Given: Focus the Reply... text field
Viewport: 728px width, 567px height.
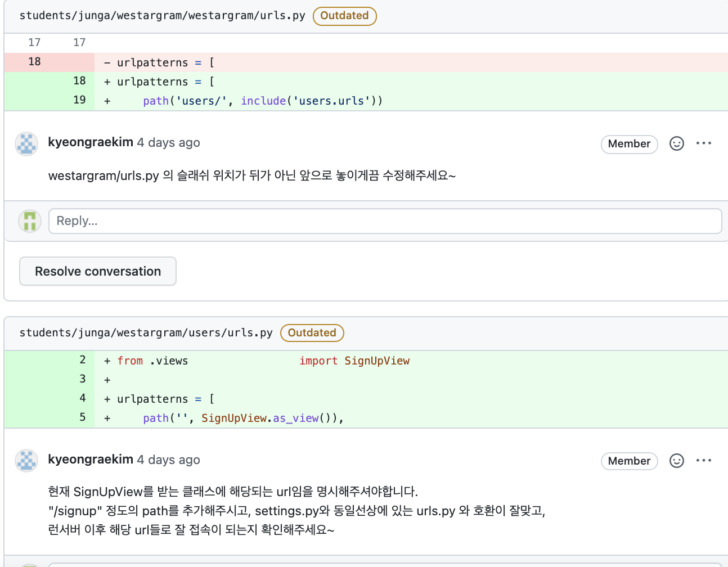Looking at the screenshot, I should tap(385, 221).
